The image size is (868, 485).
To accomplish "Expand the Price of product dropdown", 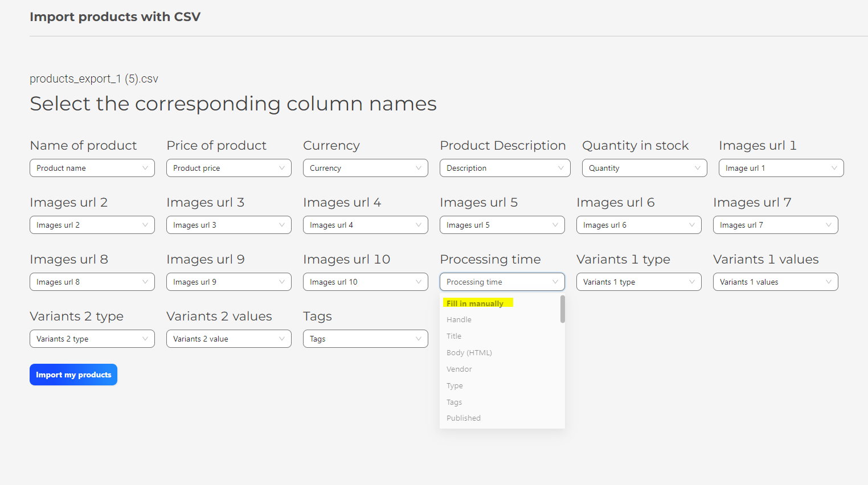I will (x=228, y=168).
